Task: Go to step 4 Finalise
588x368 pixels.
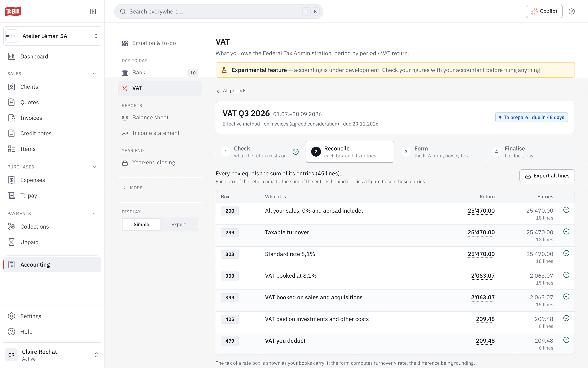Action: [530, 152]
